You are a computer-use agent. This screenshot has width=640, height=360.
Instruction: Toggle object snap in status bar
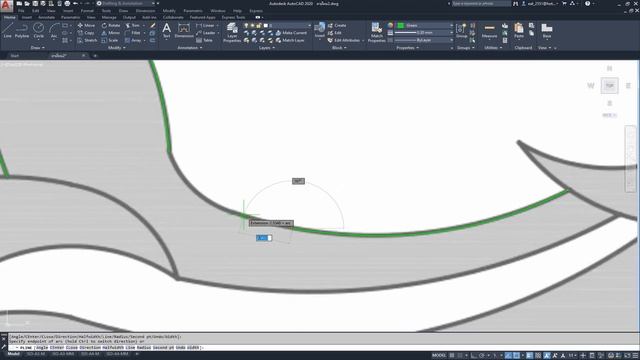point(516,356)
